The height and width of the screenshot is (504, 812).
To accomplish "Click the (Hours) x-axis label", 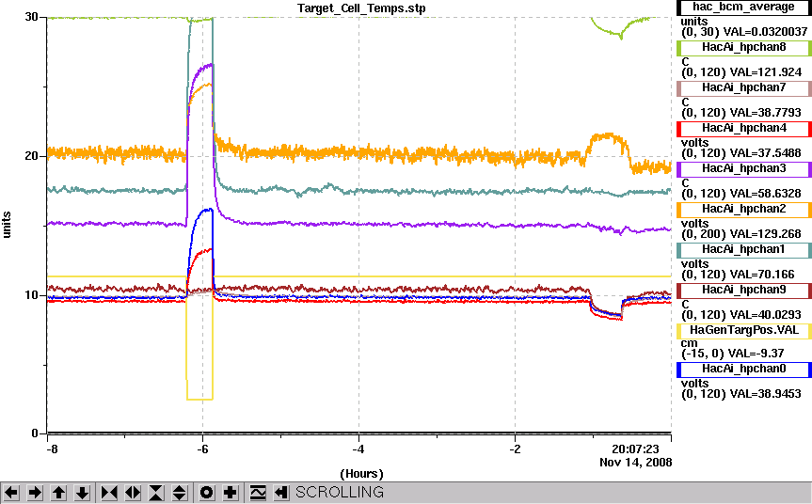I will pyautogui.click(x=361, y=474).
